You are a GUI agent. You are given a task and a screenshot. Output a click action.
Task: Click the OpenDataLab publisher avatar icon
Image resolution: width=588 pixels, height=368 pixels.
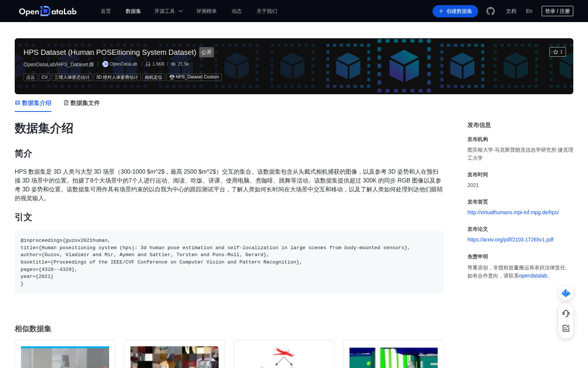coord(105,64)
